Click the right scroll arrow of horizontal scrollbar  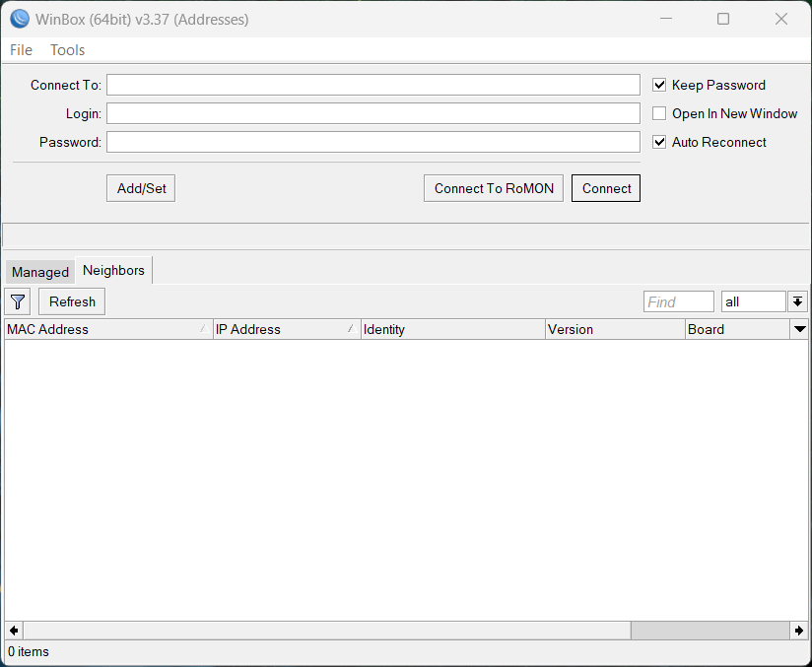tap(798, 631)
